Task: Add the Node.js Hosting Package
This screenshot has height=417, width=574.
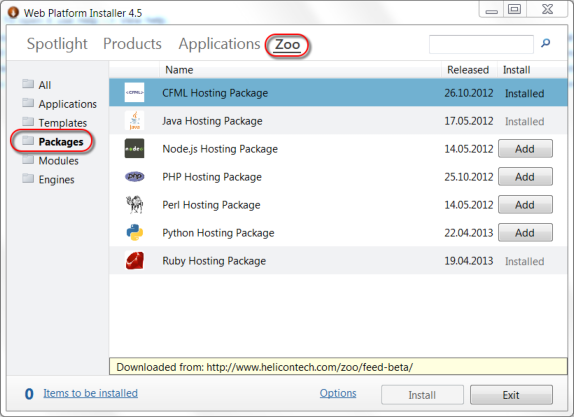Action: pyautogui.click(x=525, y=149)
